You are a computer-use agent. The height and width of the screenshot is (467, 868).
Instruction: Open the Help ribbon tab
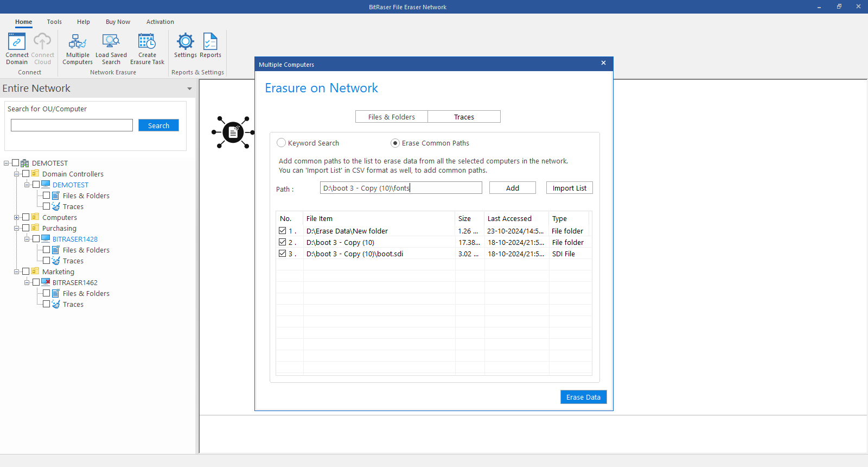84,22
